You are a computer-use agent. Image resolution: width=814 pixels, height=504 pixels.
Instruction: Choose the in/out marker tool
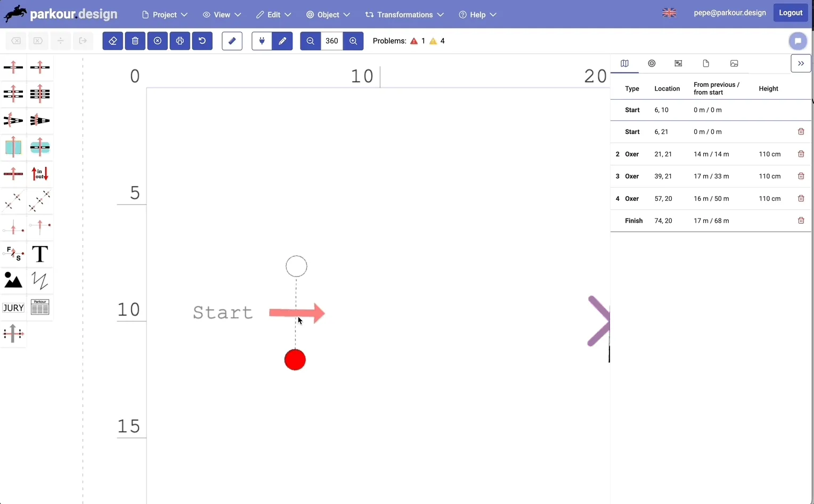(40, 174)
